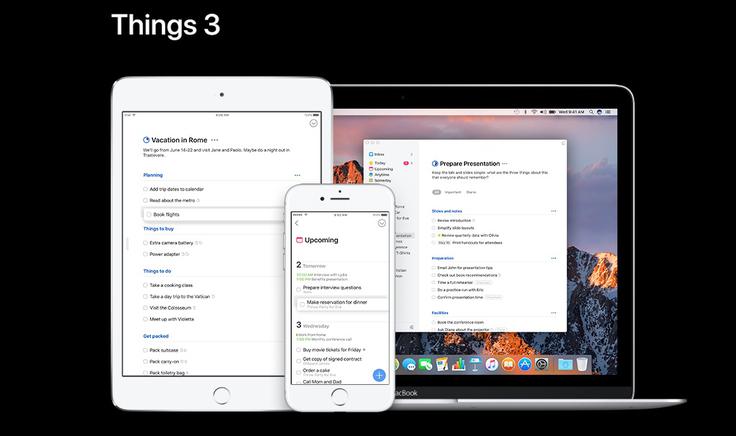
Task: Check off Order a cake on iPhone
Action: [x=299, y=371]
